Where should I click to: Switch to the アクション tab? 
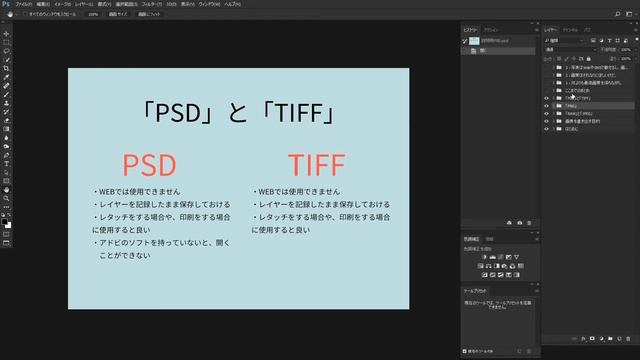[491, 30]
